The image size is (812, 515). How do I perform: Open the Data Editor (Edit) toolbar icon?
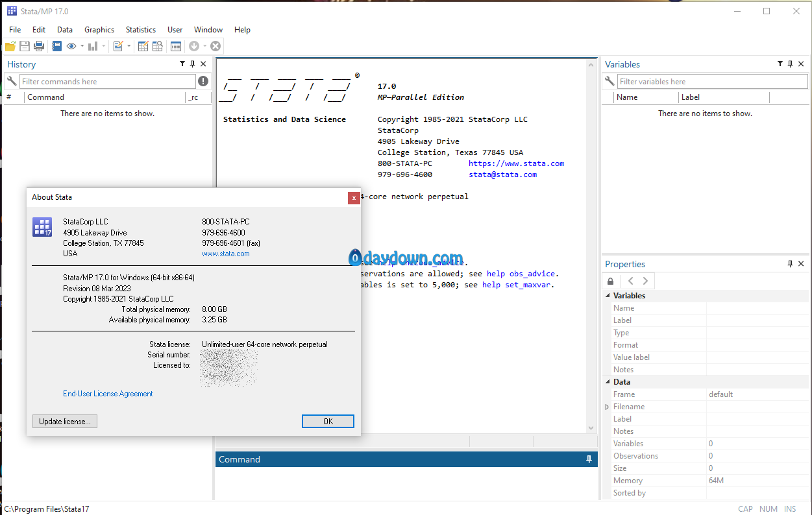click(143, 46)
